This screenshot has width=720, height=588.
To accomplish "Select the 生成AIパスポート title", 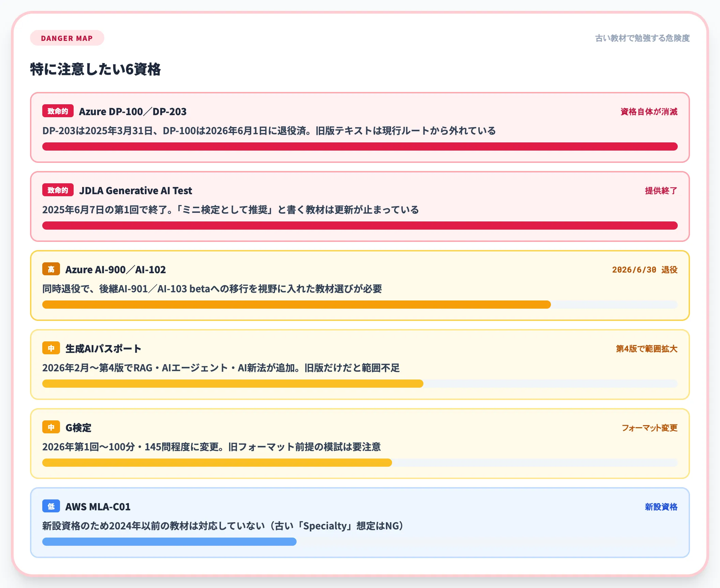I will (x=103, y=349).
